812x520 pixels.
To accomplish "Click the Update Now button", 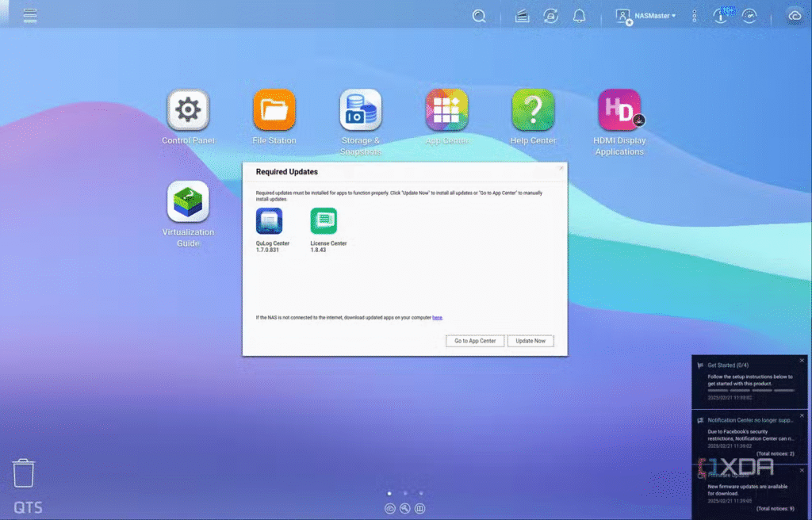I will [530, 341].
